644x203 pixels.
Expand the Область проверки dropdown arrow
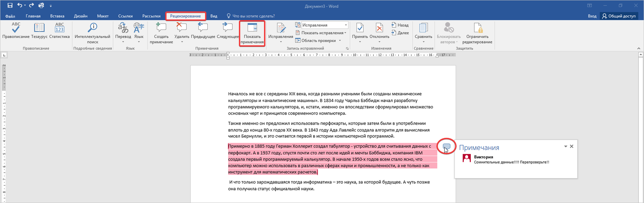coord(340,41)
